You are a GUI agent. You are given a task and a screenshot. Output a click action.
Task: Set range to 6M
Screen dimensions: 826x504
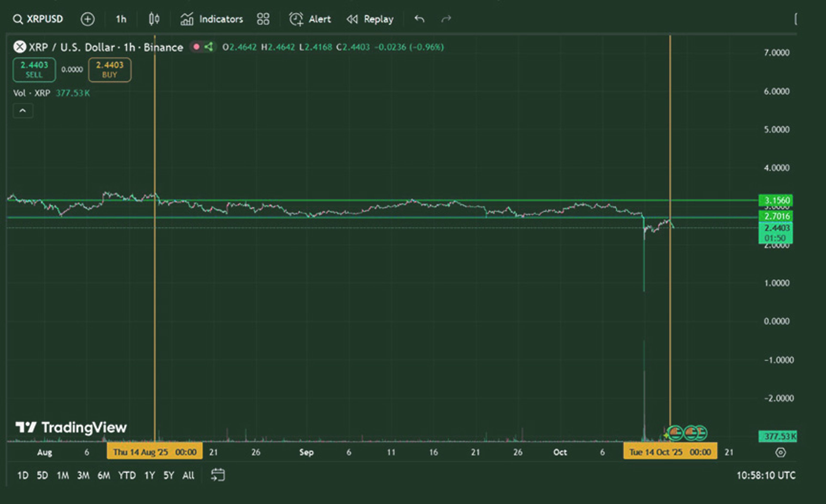point(104,475)
